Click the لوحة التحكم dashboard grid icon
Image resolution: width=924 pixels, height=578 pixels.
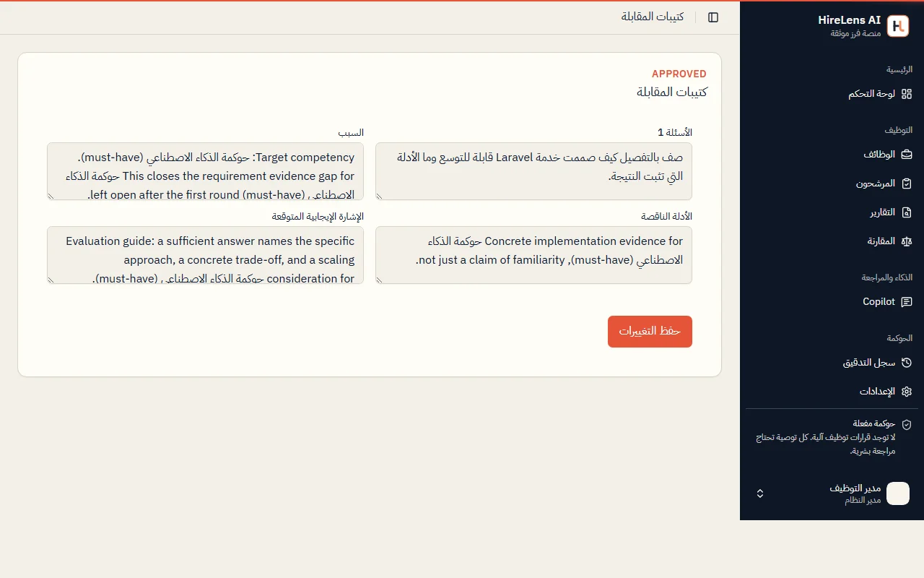pyautogui.click(x=907, y=94)
